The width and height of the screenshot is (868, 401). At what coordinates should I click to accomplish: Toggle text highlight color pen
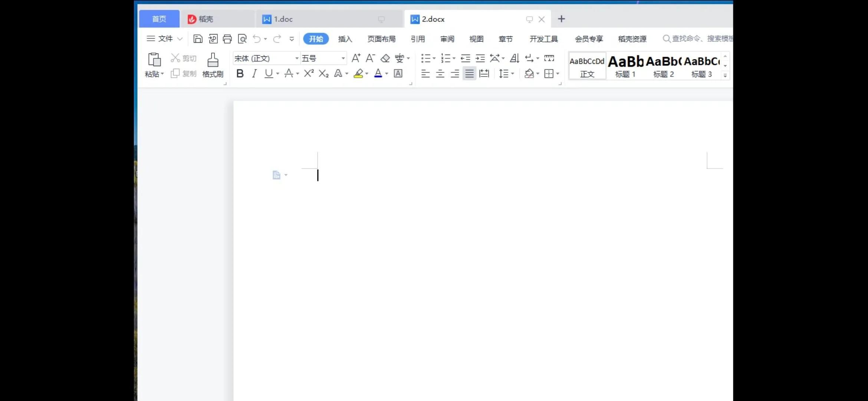(358, 74)
